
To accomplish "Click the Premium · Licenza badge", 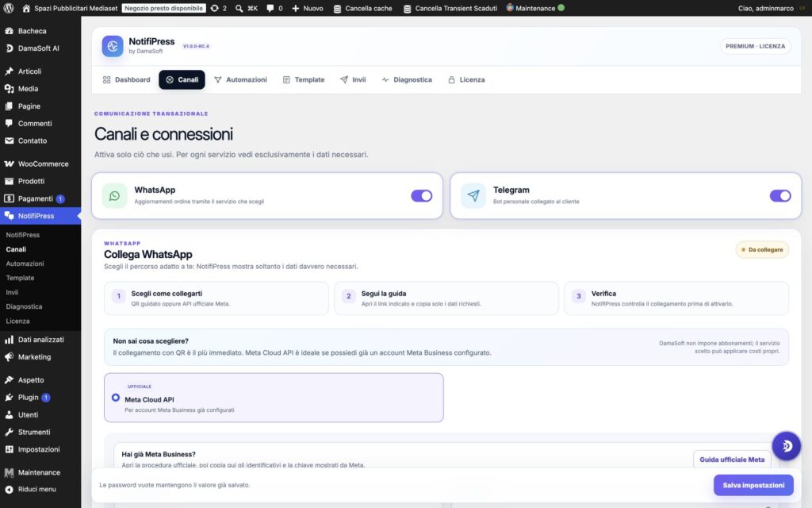I will (755, 46).
